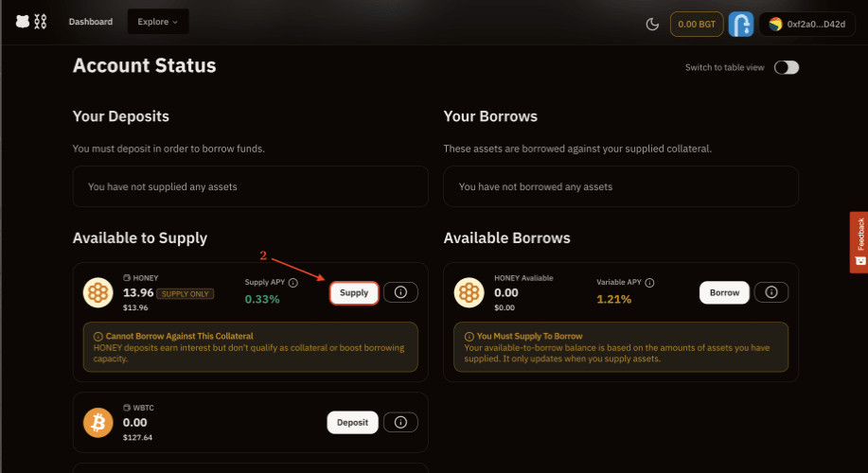Click the Borrow button for HONEY
The height and width of the screenshot is (473, 868).
click(724, 292)
